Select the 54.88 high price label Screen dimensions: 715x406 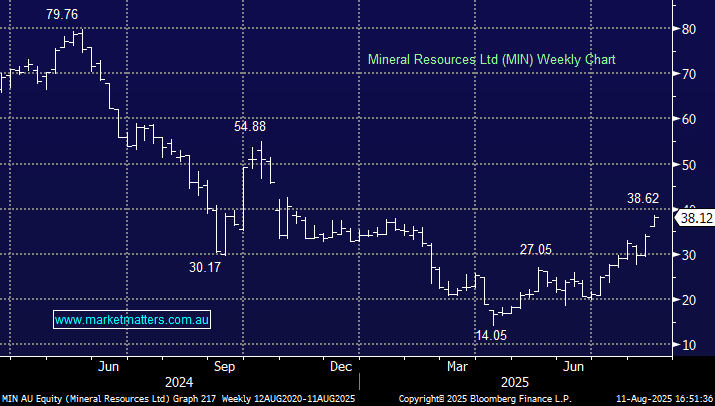point(249,126)
